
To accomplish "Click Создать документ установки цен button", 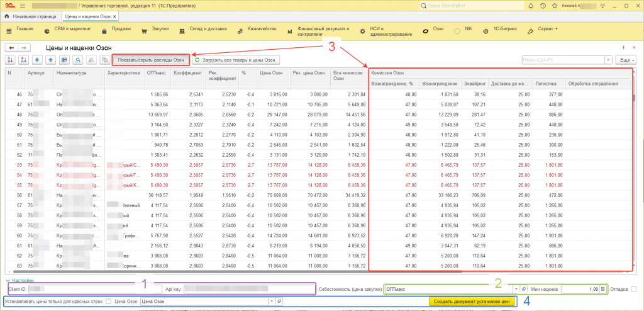I will [x=471, y=302].
